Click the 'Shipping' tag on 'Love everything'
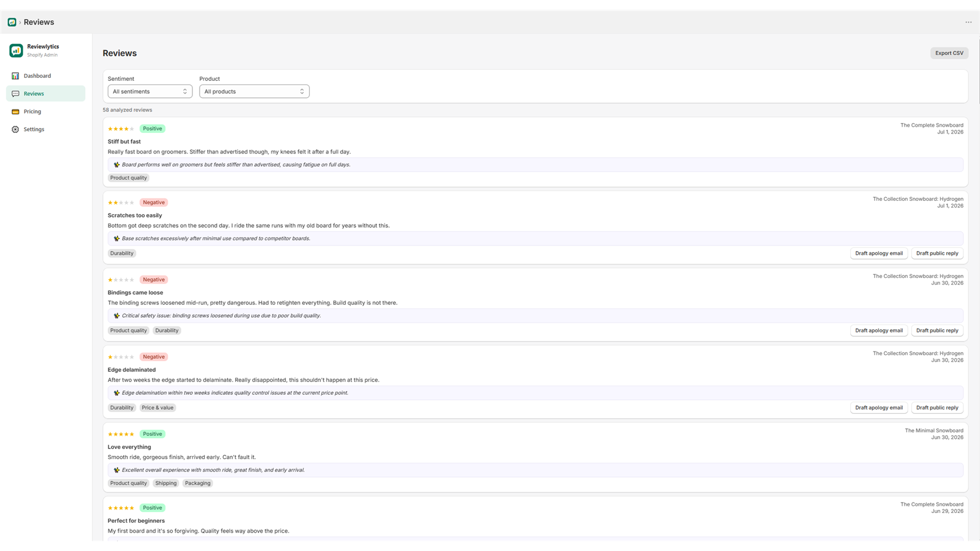This screenshot has height=551, width=980. tap(165, 484)
